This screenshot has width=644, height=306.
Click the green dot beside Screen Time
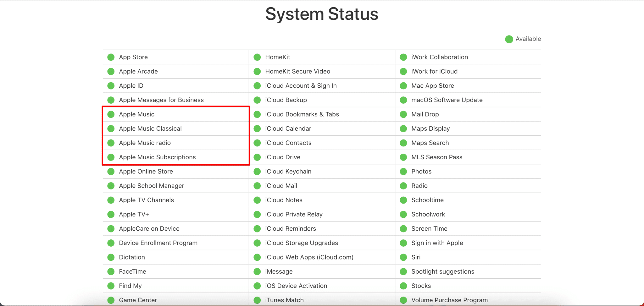click(403, 229)
